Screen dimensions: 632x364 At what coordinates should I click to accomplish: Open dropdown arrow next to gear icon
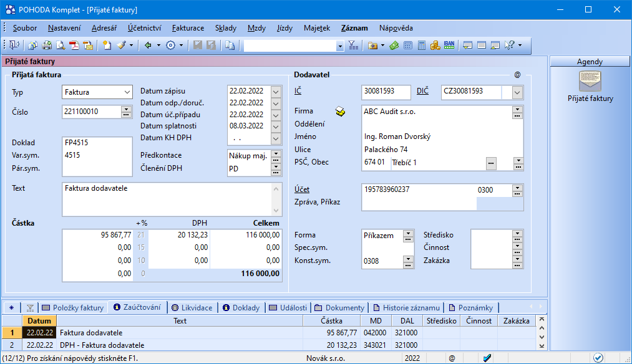pos(181,45)
